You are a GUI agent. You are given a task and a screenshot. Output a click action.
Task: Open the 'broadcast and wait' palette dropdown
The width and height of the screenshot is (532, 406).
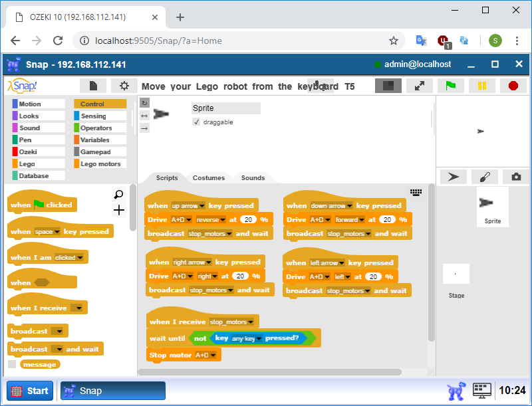[57, 349]
